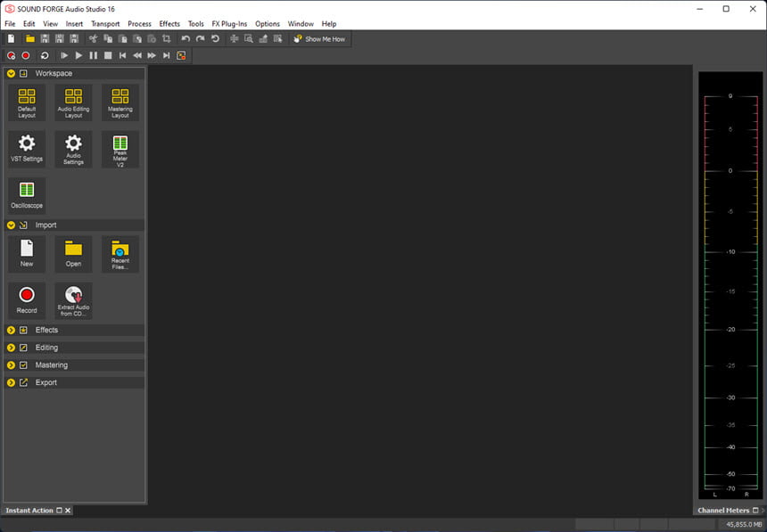Open the Effects menu in the menu bar
Viewport: 767px width, 532px height.
tap(169, 23)
